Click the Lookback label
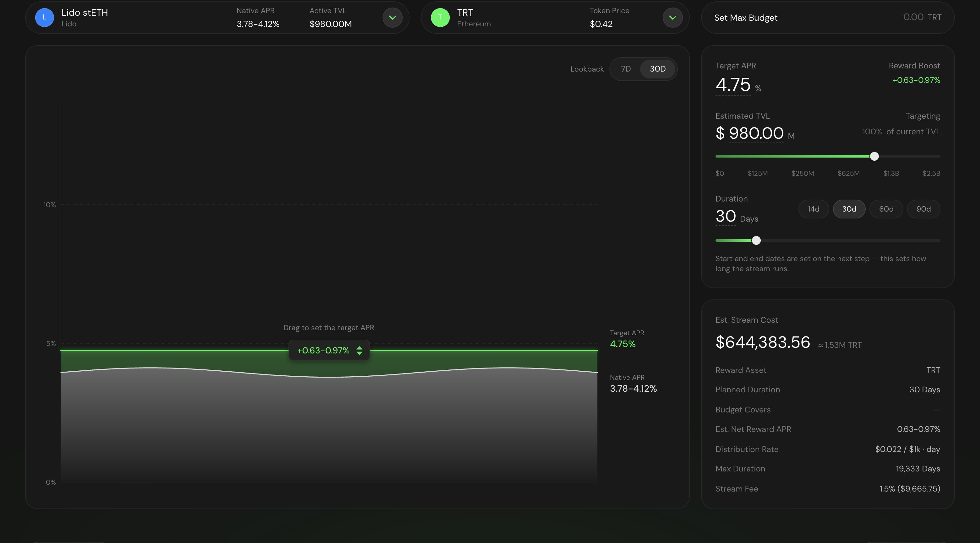 point(587,69)
